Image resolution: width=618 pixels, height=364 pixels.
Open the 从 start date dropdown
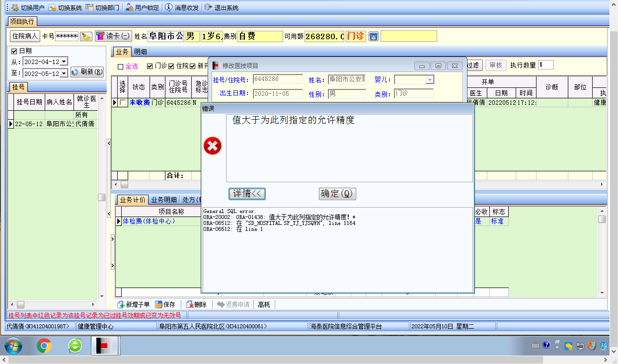(64, 61)
